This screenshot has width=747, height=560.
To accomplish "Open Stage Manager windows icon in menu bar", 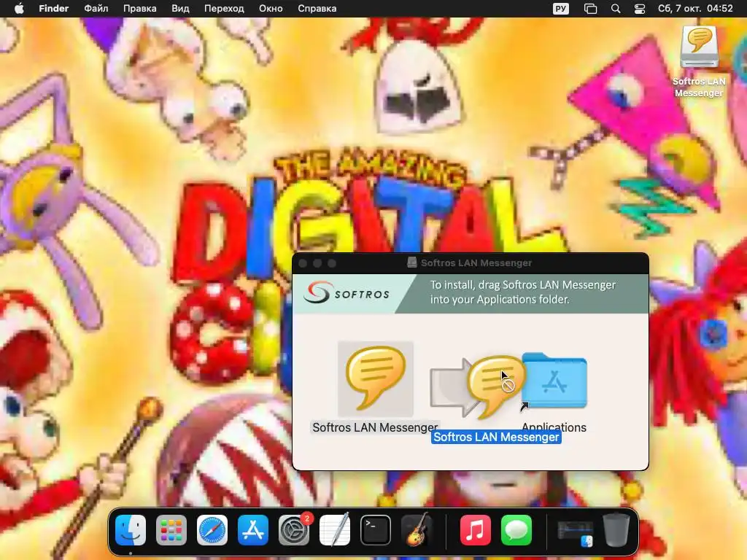I will pos(590,9).
